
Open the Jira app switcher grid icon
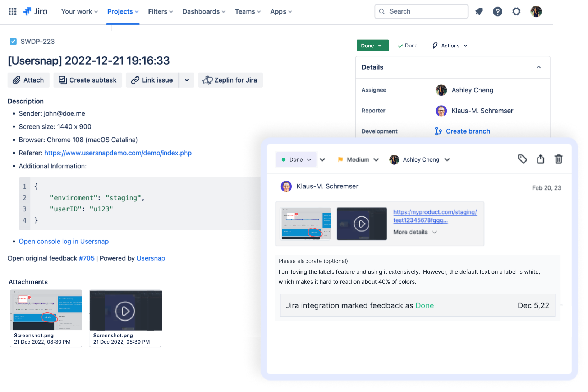pyautogui.click(x=12, y=11)
